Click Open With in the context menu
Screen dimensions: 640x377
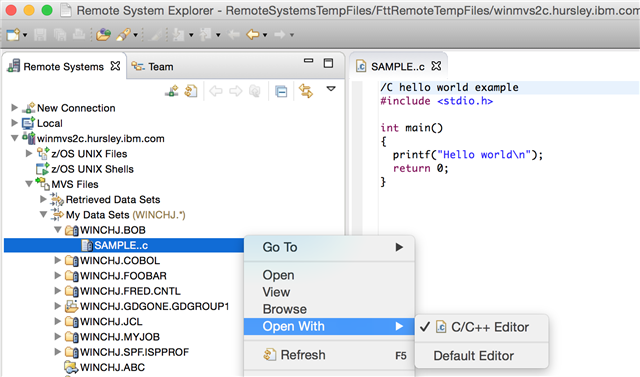[329, 326]
